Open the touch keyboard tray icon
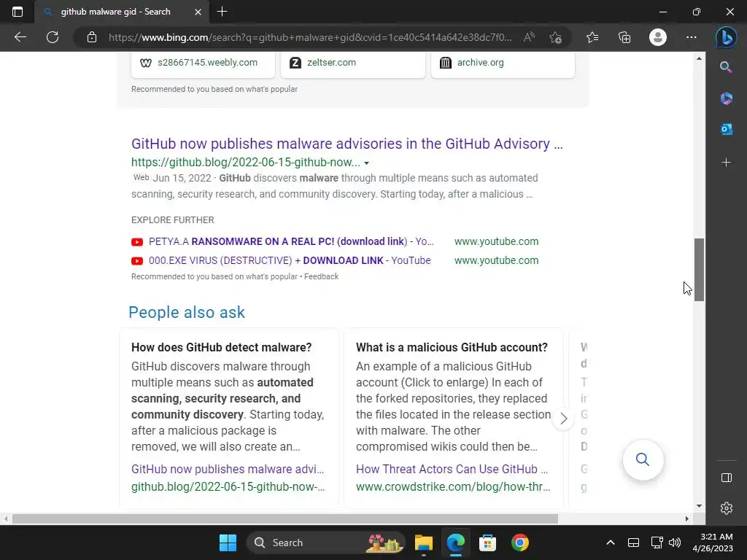 [x=633, y=542]
